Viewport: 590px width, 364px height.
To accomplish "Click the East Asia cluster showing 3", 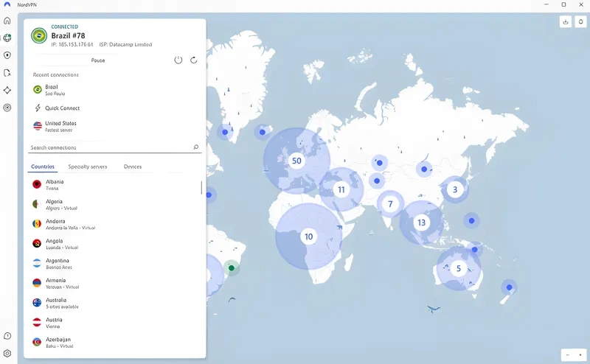I will 455,189.
